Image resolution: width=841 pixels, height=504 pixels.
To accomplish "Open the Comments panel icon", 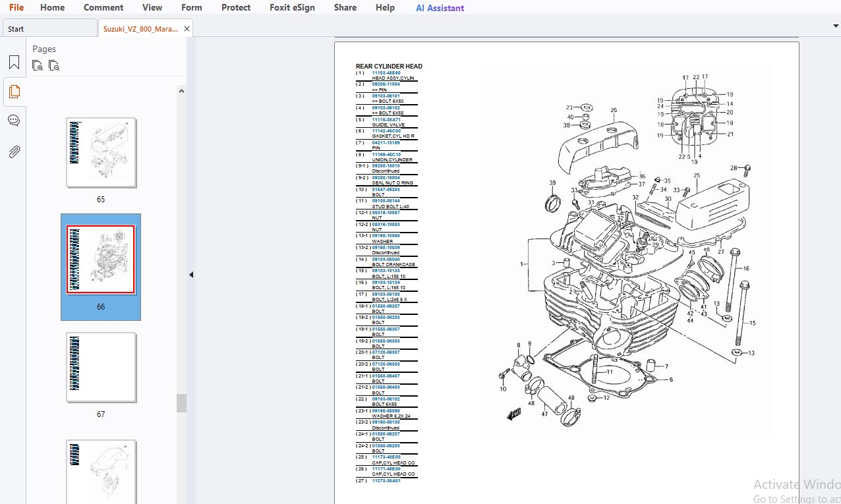I will 14,121.
